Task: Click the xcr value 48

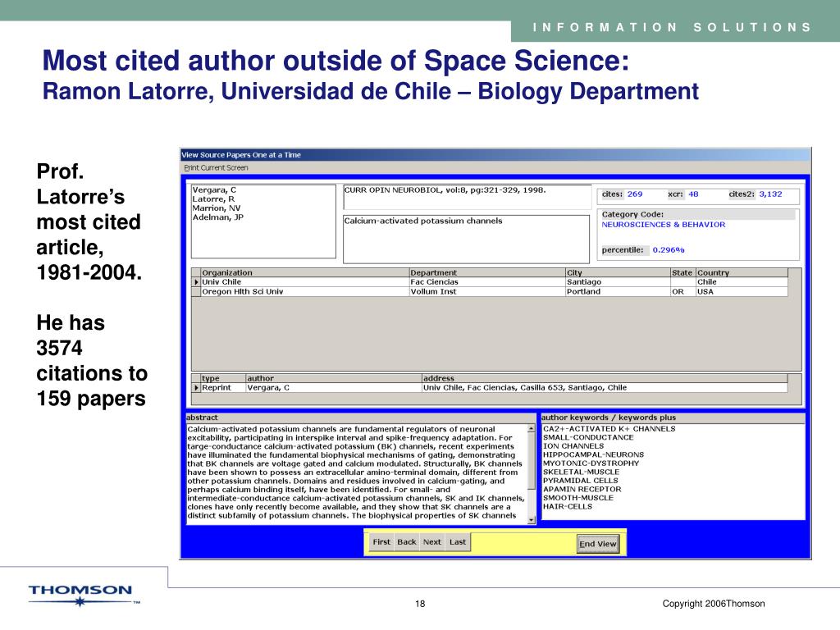Action: pyautogui.click(x=693, y=194)
